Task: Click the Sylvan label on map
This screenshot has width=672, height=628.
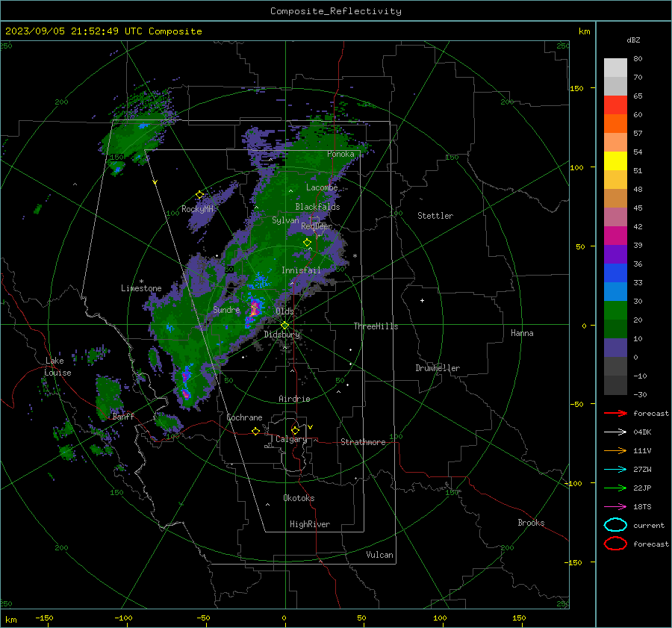Action: [x=285, y=220]
